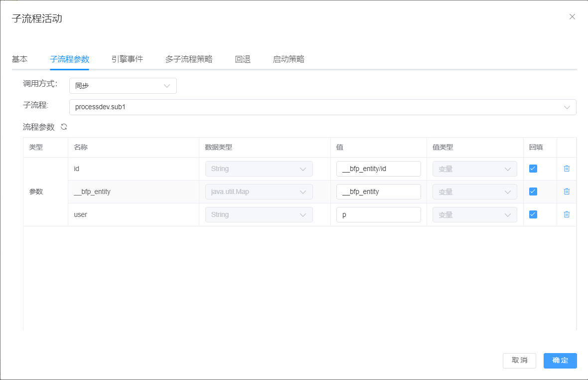588x380 pixels.
Task: Click the 取消 cancel button
Action: click(519, 361)
